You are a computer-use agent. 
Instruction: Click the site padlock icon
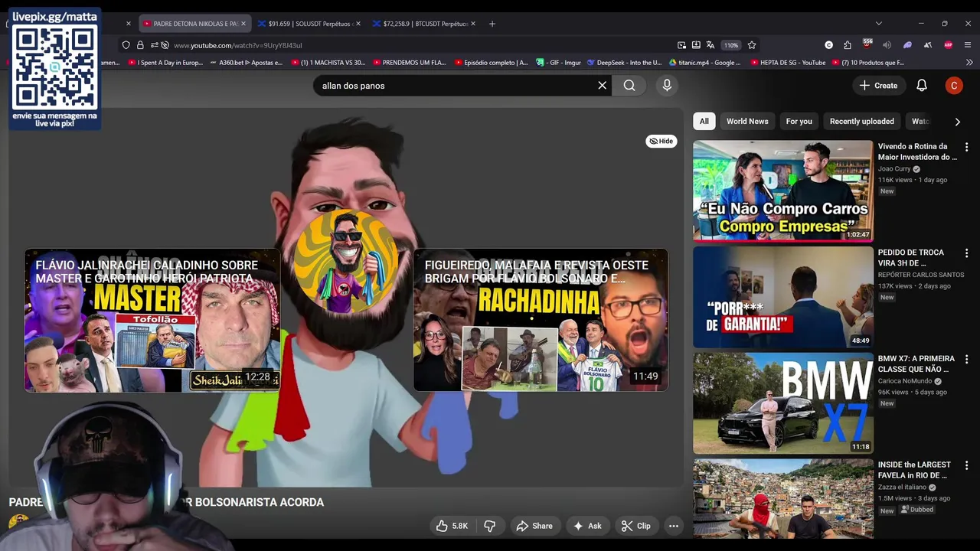pyautogui.click(x=140, y=45)
